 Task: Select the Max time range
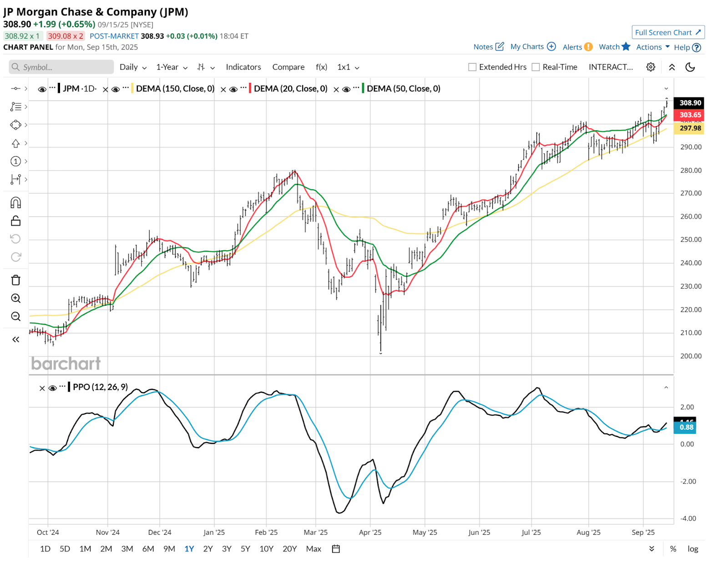point(313,549)
